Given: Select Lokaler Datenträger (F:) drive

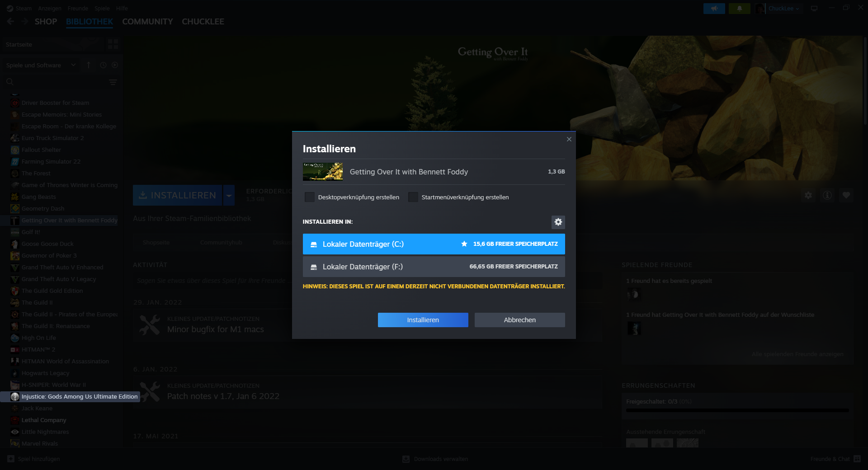Looking at the screenshot, I should [x=434, y=267].
